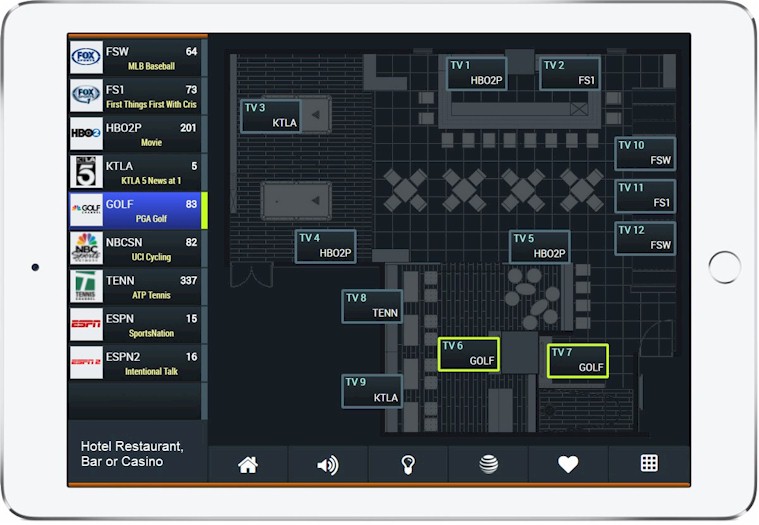Viewport: 759px width, 525px height.
Task: Click the Golf Channel logo
Action: click(x=86, y=210)
